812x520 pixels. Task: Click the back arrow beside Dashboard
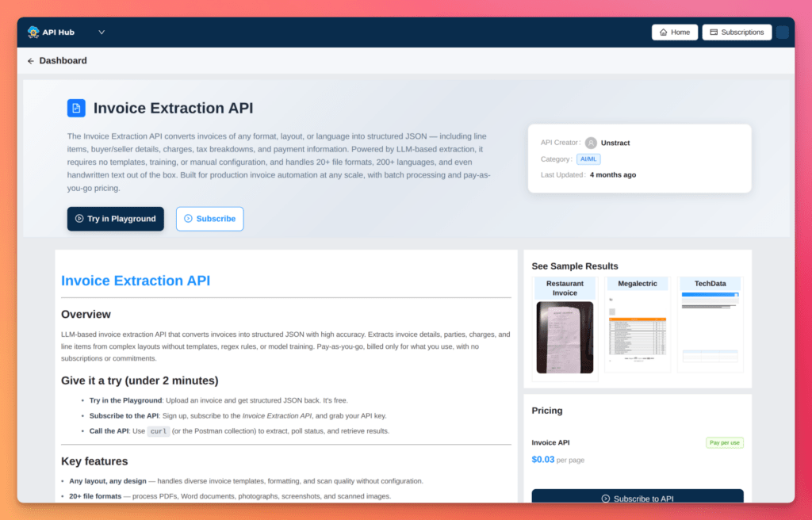pos(31,61)
